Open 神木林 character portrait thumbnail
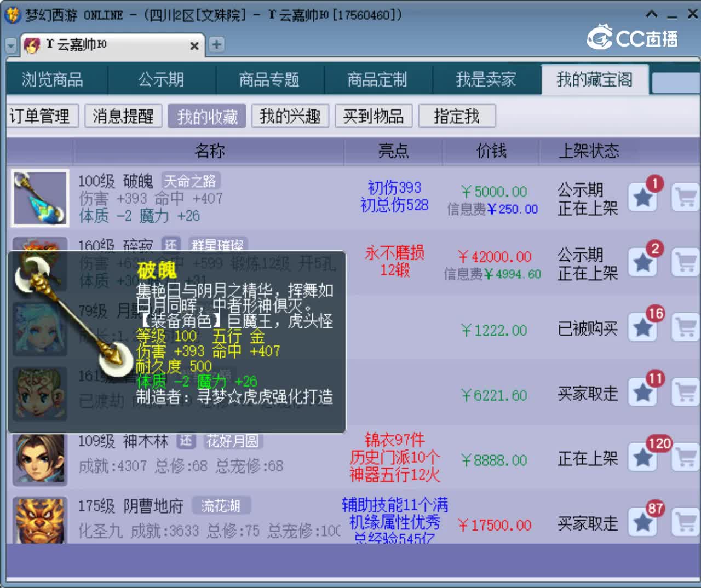The width and height of the screenshot is (701, 588). coord(40,459)
